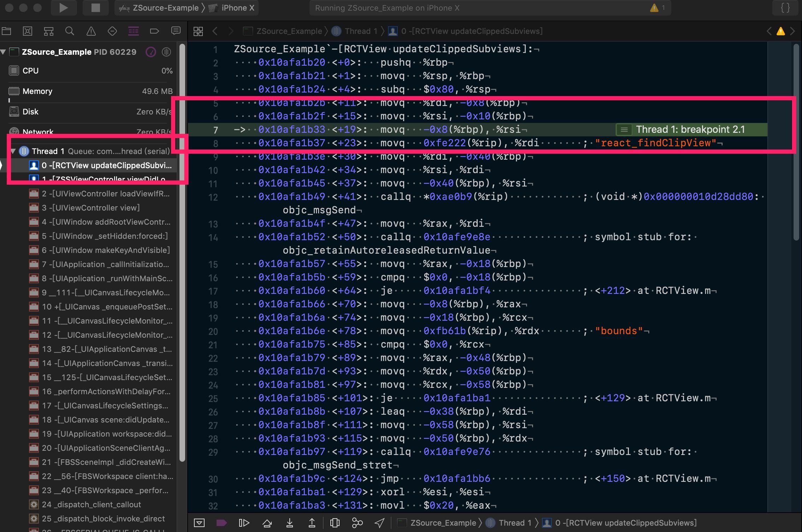Viewport: 802px width, 532px height.
Task: Click Continue program execution
Action: (x=244, y=523)
